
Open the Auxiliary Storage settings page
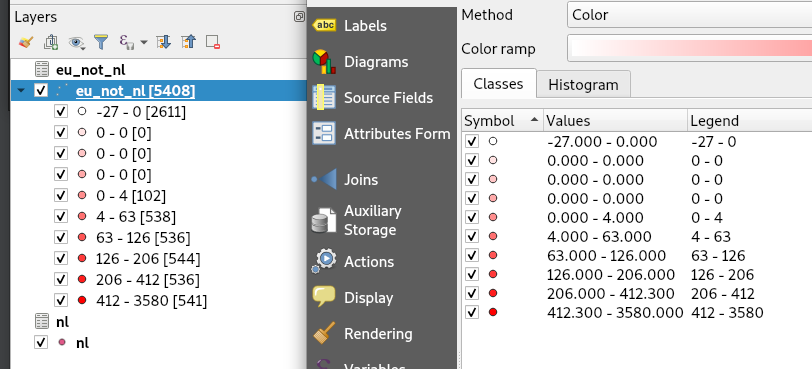[x=372, y=220]
